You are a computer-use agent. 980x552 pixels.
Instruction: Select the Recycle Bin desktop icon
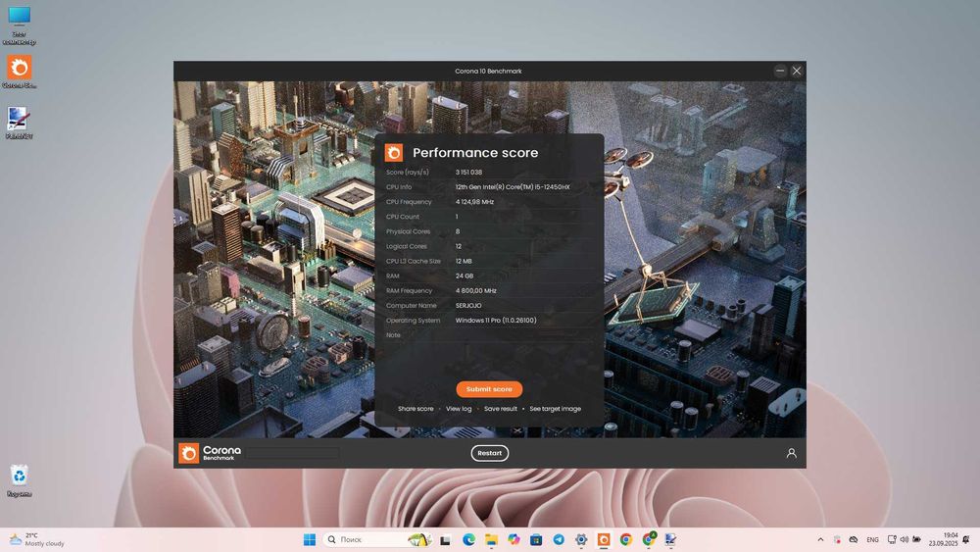(x=20, y=480)
